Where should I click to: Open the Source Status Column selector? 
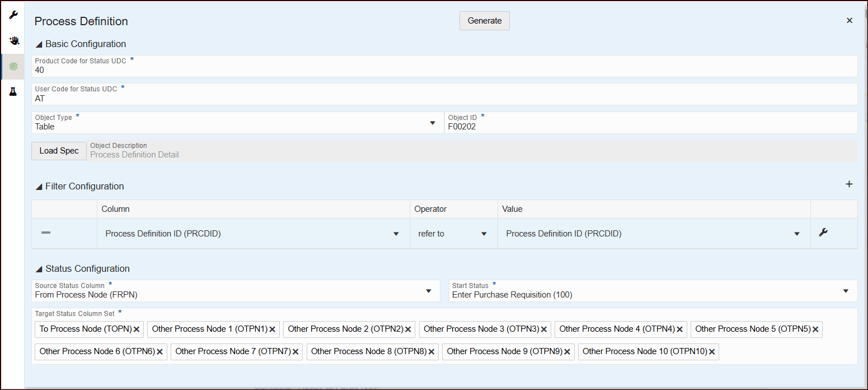(429, 290)
